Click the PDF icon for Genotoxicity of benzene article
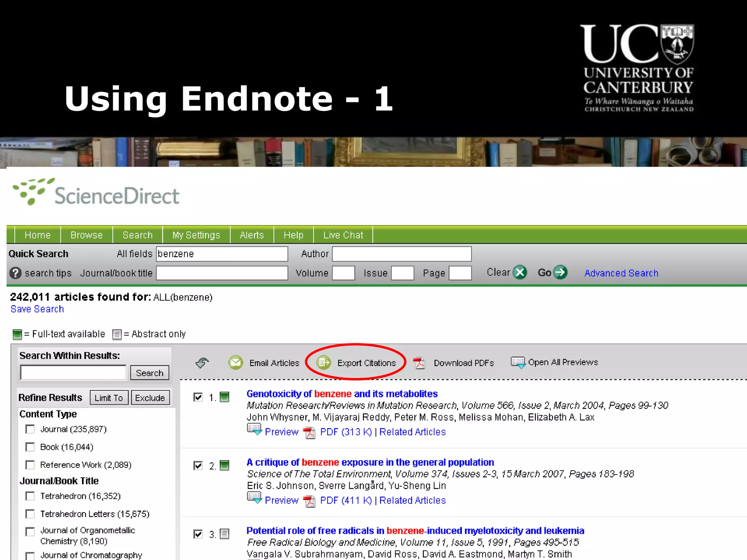Screen dimensions: 747x560 point(309,432)
